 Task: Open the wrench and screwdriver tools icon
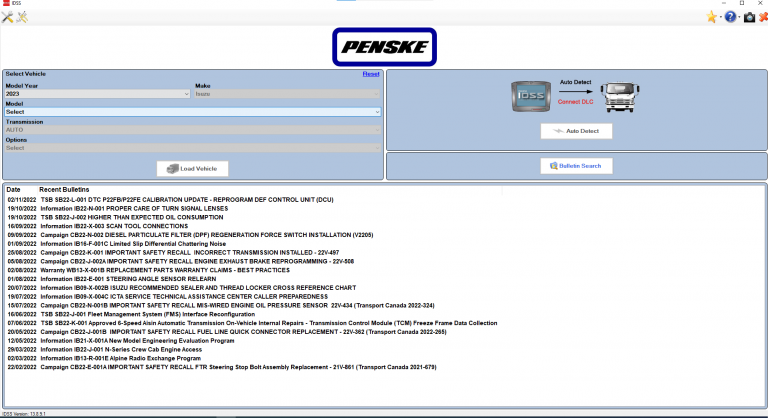(7, 17)
